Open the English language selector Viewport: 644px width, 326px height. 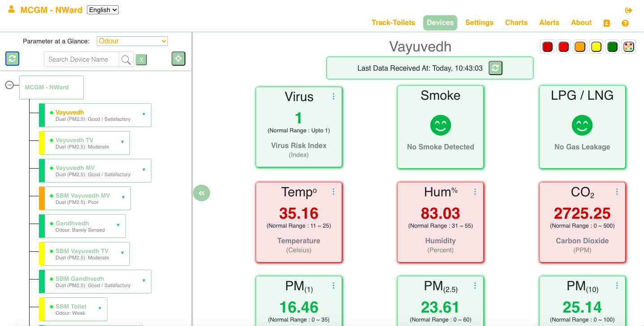click(103, 10)
